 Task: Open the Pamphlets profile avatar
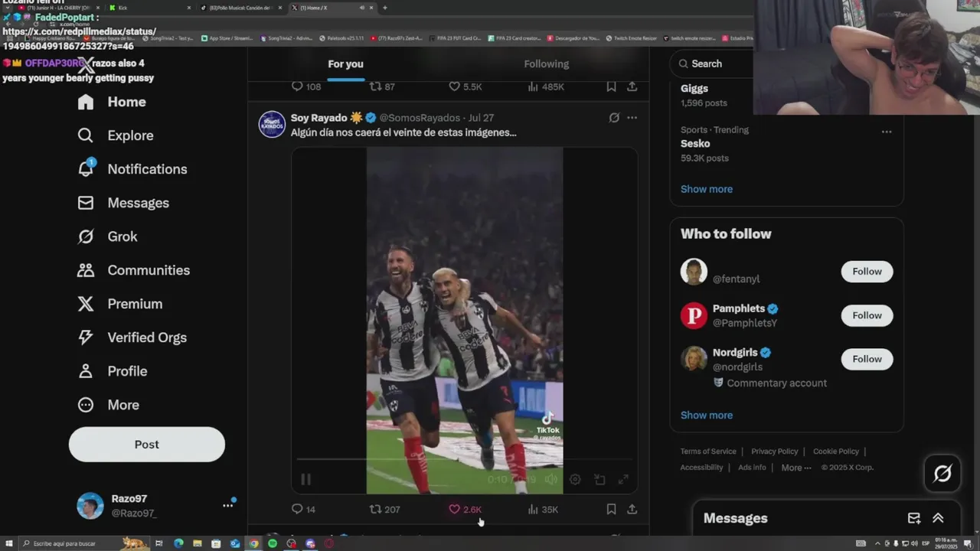[x=694, y=315]
